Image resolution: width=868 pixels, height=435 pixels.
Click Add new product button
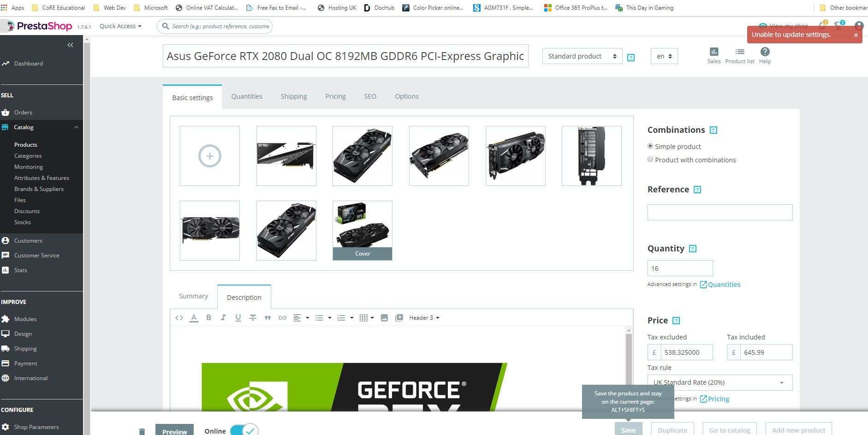798,429
